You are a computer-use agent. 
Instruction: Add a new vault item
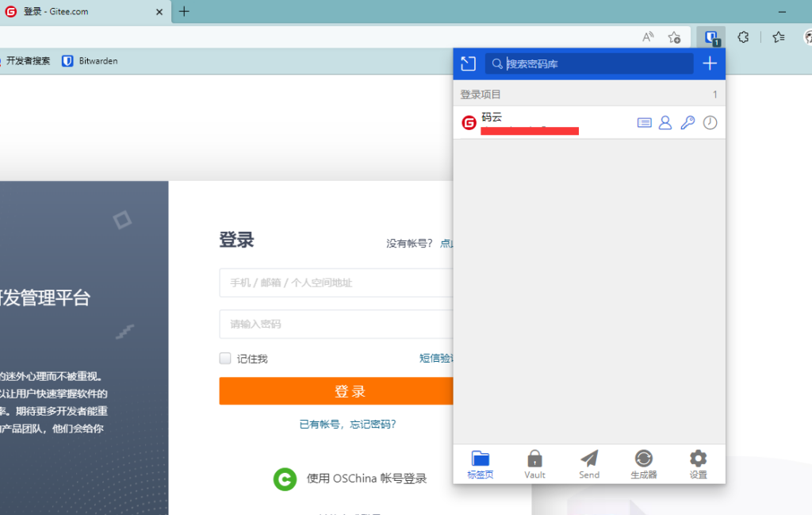click(x=710, y=64)
